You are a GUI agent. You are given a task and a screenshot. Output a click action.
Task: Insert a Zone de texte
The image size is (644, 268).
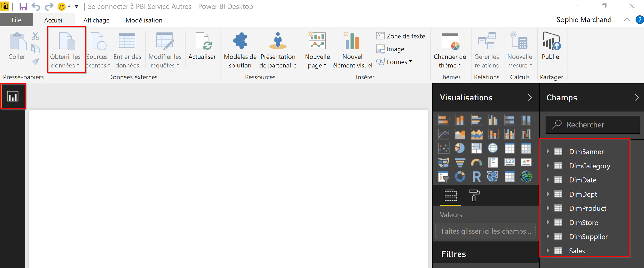(x=400, y=36)
